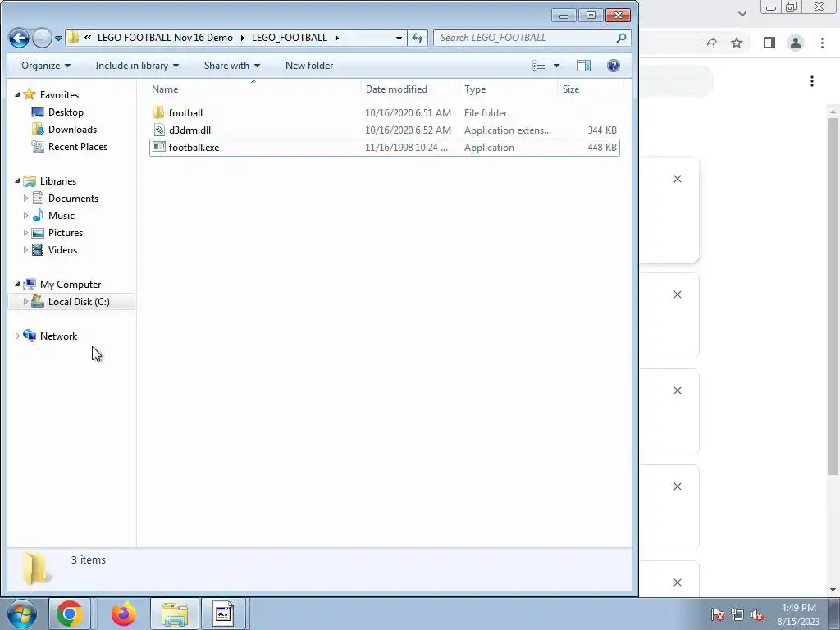
Task: Select Network in navigation pane
Action: [x=58, y=336]
